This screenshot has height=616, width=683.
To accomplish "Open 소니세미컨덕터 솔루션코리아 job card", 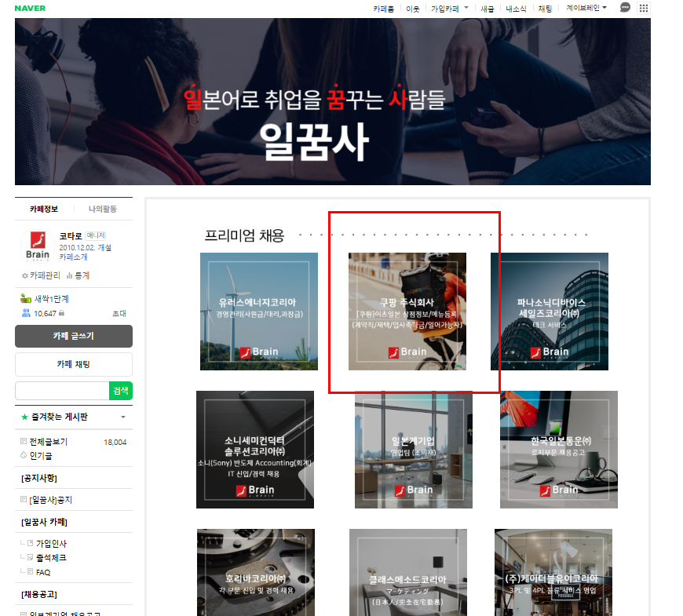I will [x=255, y=450].
